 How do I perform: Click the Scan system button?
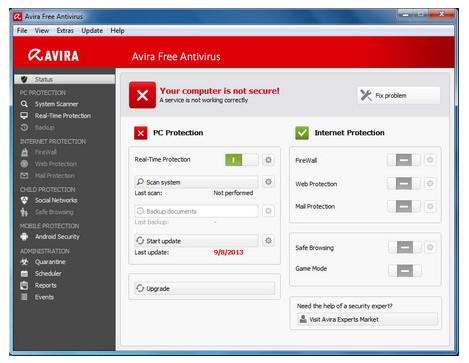tap(196, 182)
